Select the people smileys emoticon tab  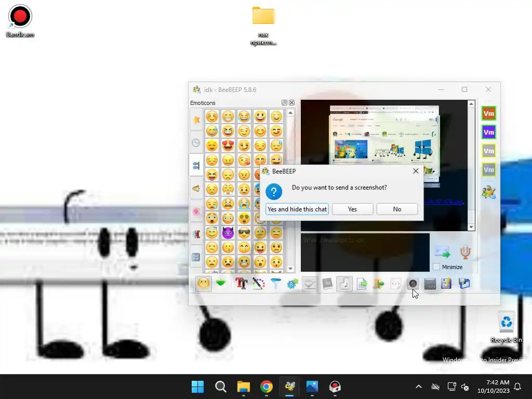click(x=196, y=166)
